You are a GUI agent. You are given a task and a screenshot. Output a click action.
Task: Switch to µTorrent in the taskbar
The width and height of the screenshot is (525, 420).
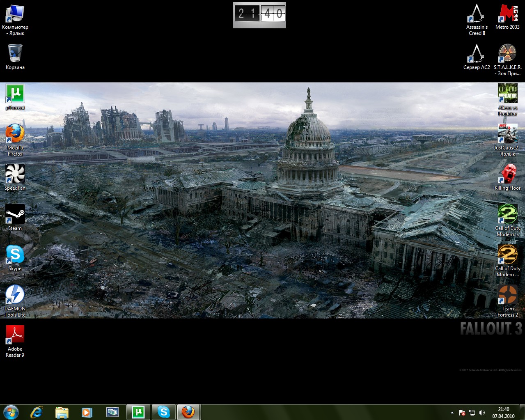pos(138,412)
